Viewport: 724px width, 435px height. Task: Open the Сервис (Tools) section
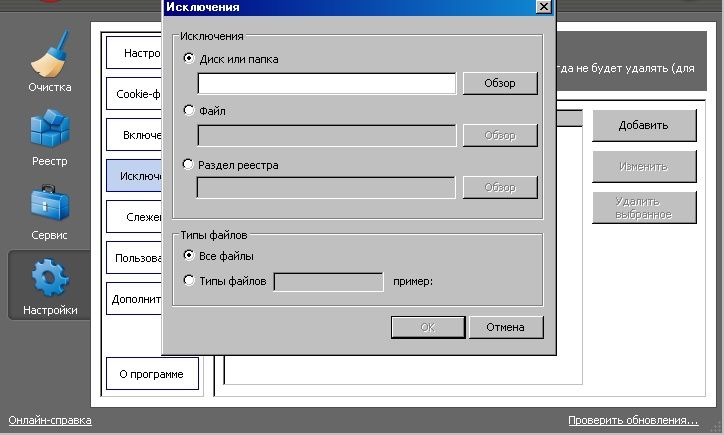49,211
